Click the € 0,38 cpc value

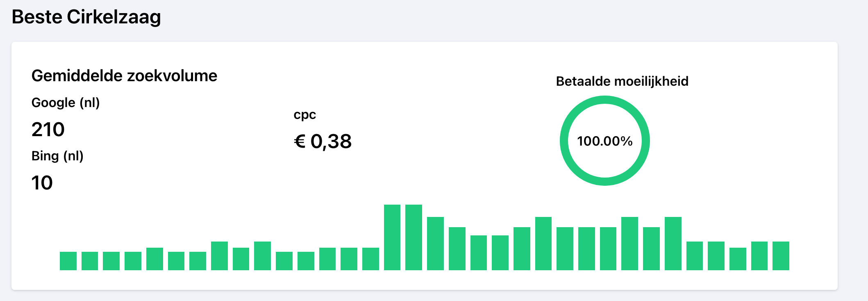point(323,141)
